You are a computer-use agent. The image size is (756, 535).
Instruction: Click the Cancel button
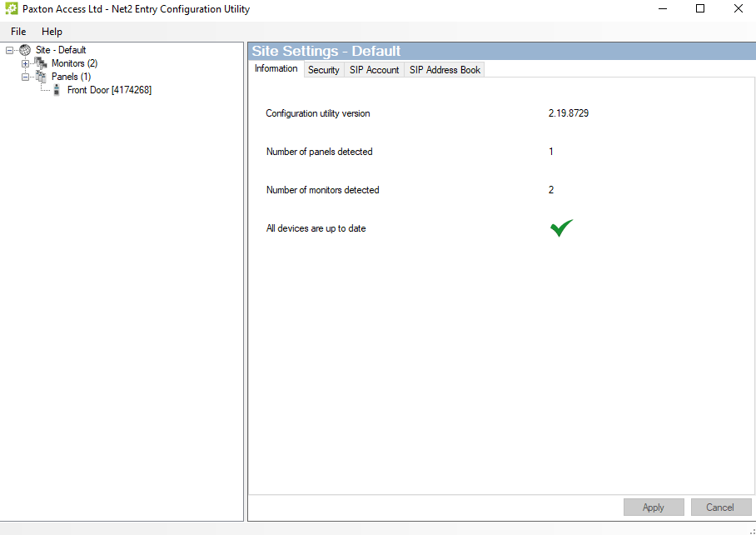(x=720, y=507)
